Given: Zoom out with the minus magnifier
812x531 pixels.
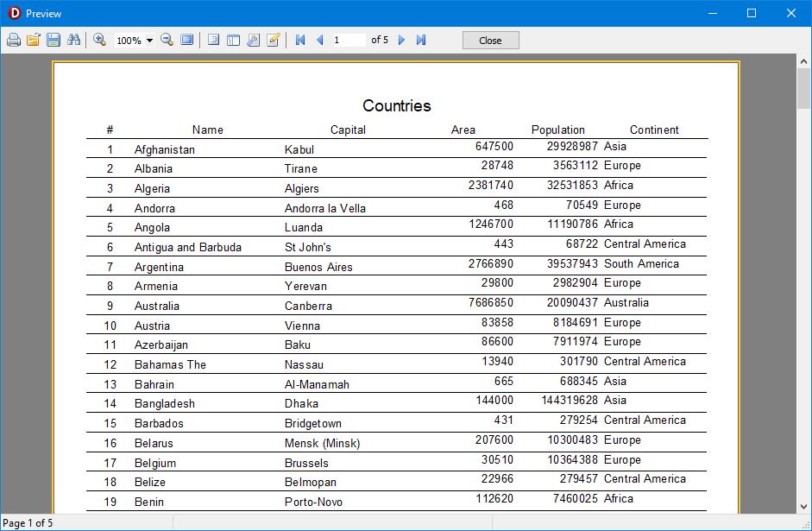Looking at the screenshot, I should coord(167,41).
